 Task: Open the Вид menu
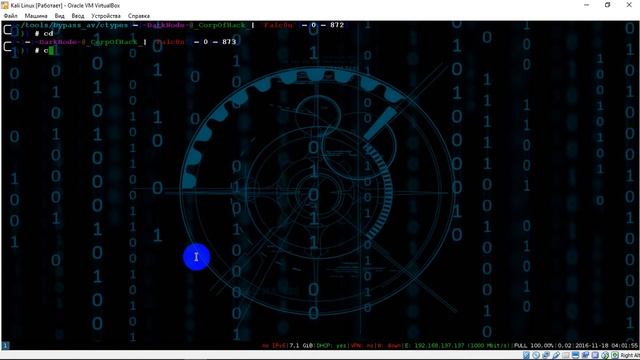pyautogui.click(x=60, y=16)
